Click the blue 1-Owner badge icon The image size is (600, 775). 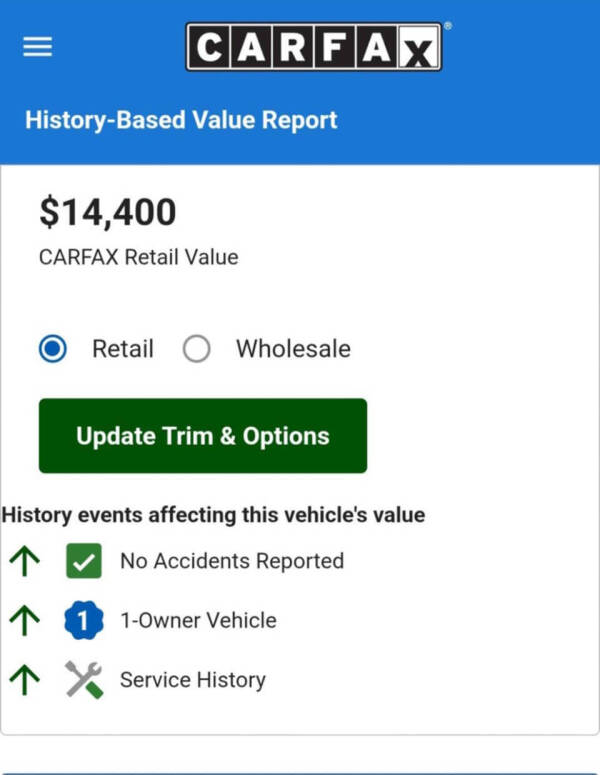(x=84, y=621)
